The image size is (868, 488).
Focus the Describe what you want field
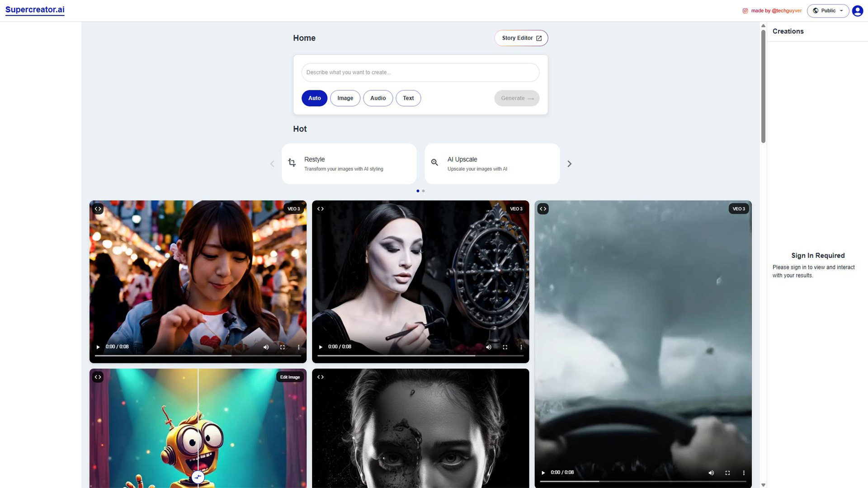420,72
